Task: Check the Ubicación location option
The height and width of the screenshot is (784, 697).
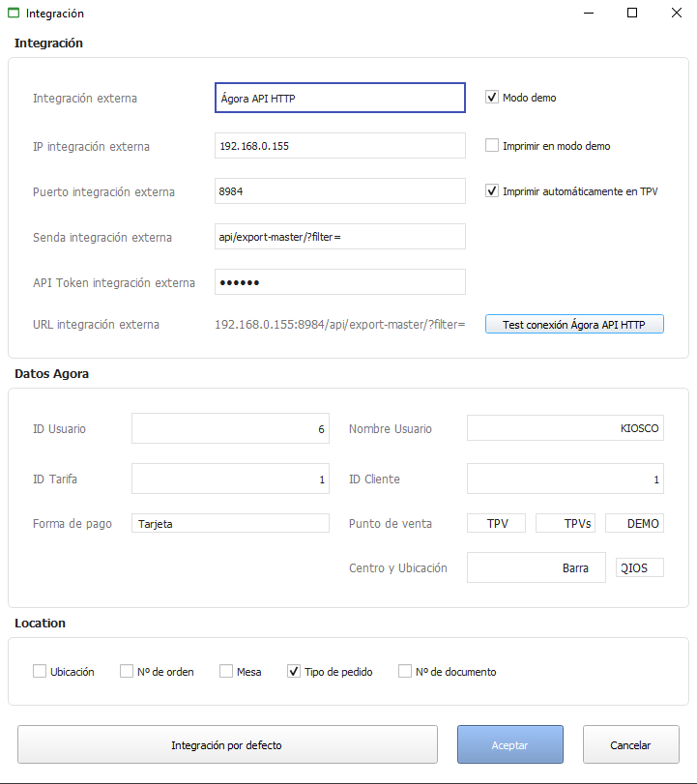Action: [40, 671]
